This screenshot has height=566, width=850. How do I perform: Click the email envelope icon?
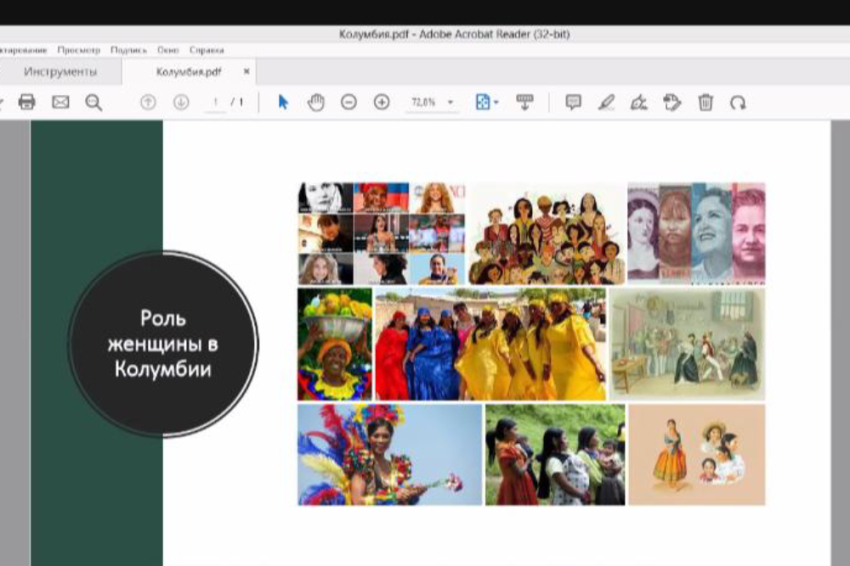tap(60, 102)
